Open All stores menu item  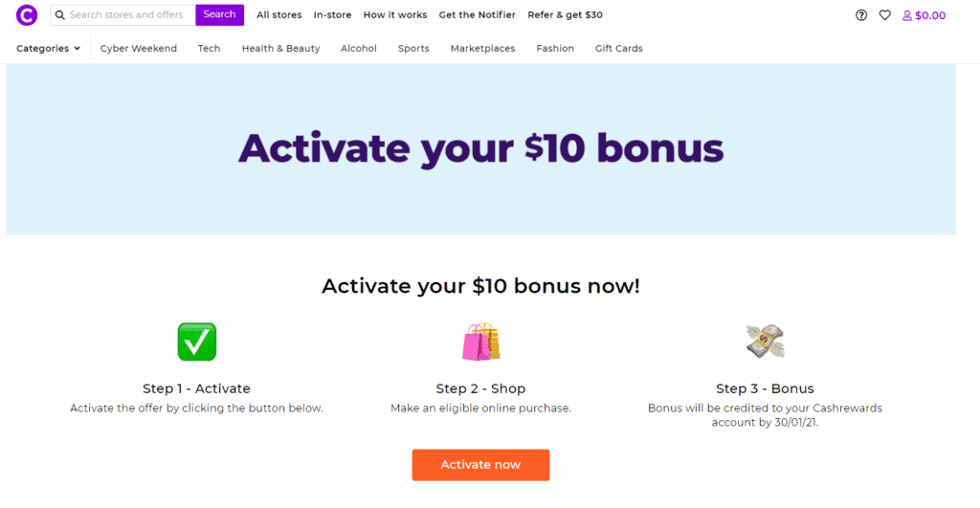[278, 15]
